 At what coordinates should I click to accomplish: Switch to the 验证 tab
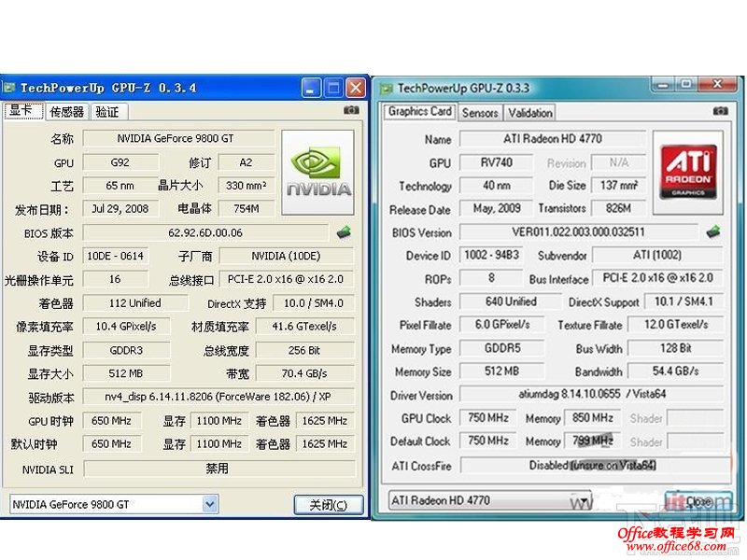pos(107,112)
